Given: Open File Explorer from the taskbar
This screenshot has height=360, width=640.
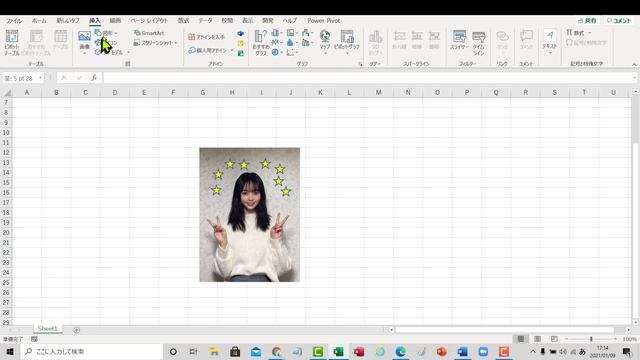Looking at the screenshot, I should coord(214,351).
